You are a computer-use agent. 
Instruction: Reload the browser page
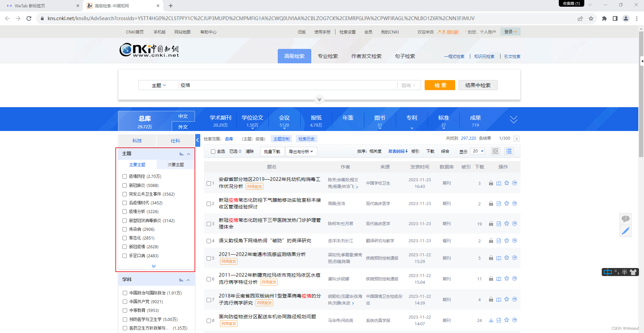[x=29, y=18]
